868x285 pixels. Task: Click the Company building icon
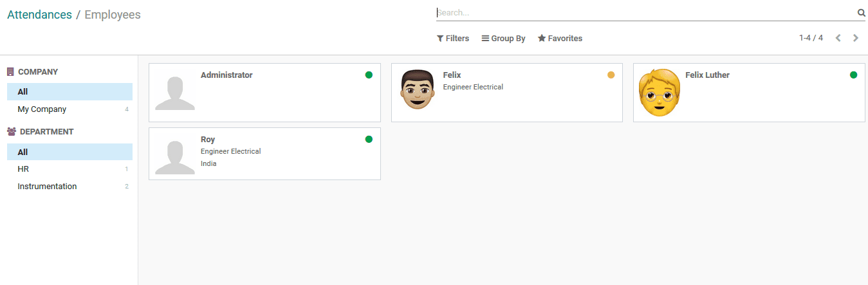point(10,72)
